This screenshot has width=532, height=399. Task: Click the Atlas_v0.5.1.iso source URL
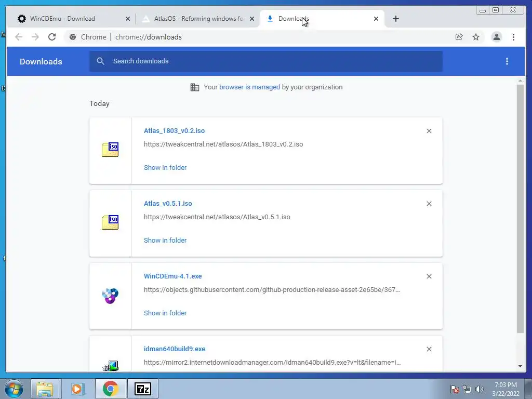[217, 217]
